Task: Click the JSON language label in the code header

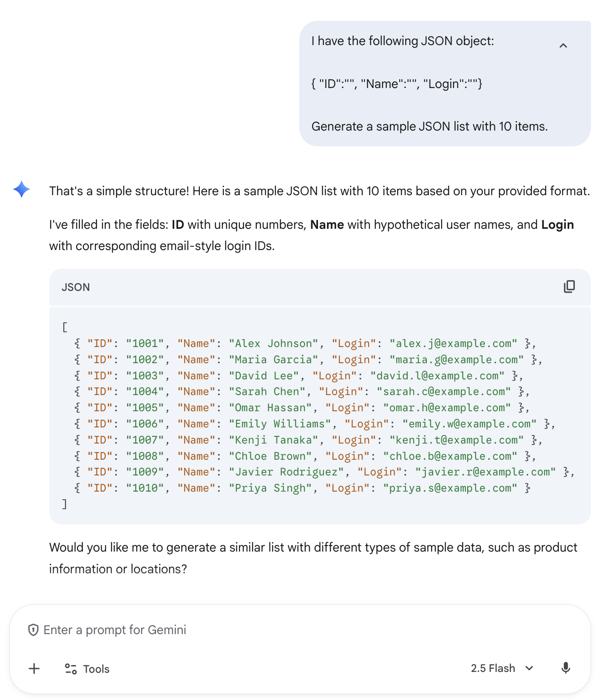Action: pyautogui.click(x=76, y=287)
